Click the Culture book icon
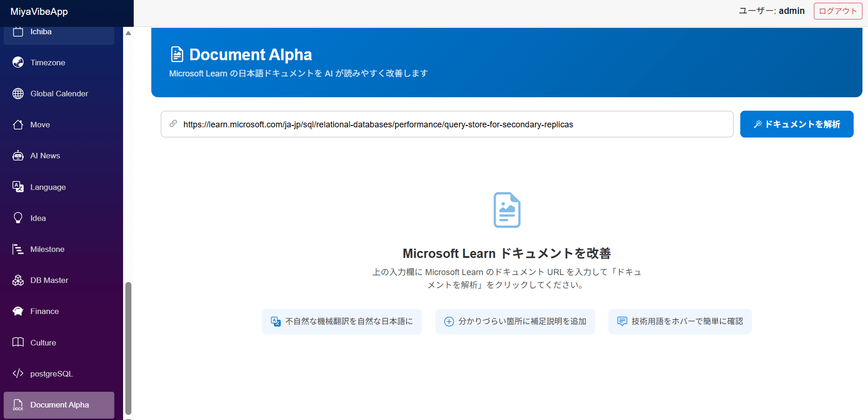This screenshot has width=868, height=420. pyautogui.click(x=18, y=342)
